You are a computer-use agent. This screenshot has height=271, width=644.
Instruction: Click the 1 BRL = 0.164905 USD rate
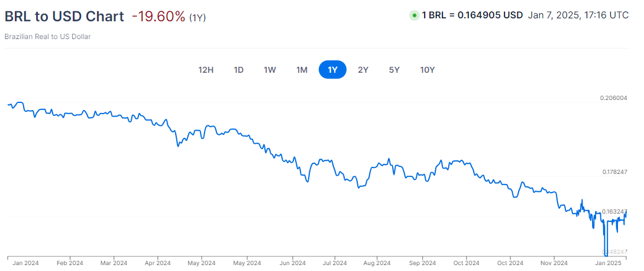(x=472, y=15)
